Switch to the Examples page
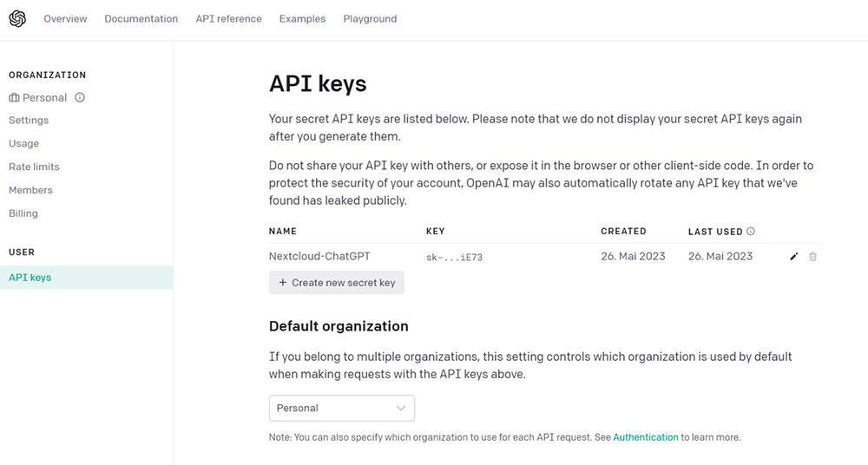The image size is (868, 465). pos(302,19)
